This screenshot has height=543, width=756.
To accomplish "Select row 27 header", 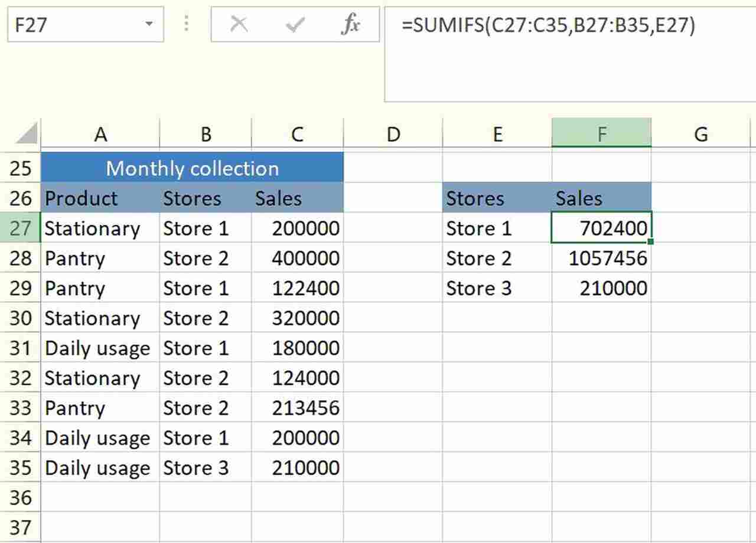I will pos(20,228).
